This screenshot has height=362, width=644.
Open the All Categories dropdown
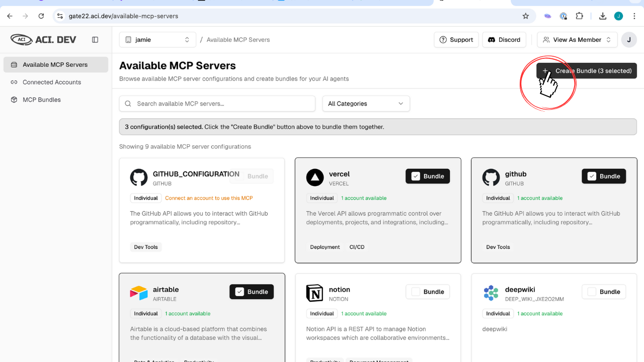coord(366,104)
